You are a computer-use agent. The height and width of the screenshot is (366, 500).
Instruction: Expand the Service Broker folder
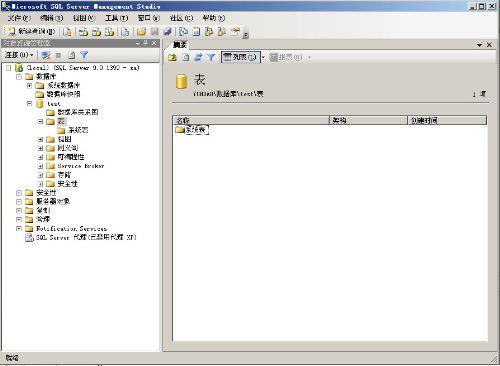pos(40,166)
